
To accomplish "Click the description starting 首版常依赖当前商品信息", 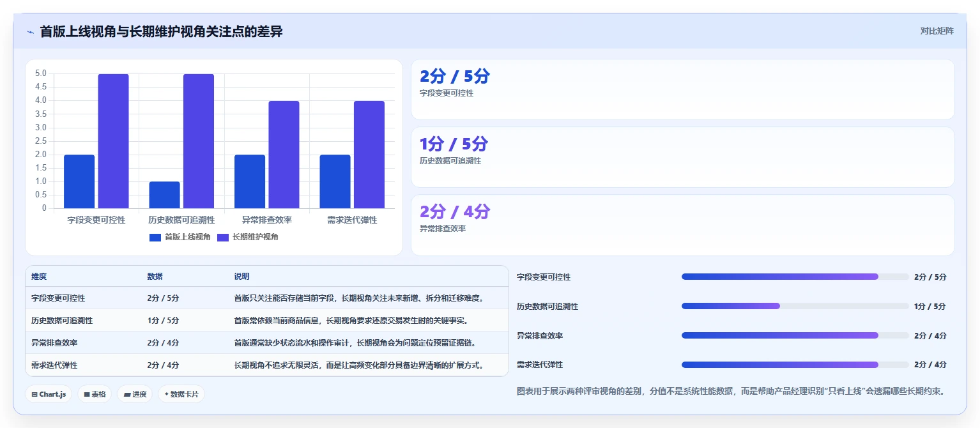I will point(352,321).
